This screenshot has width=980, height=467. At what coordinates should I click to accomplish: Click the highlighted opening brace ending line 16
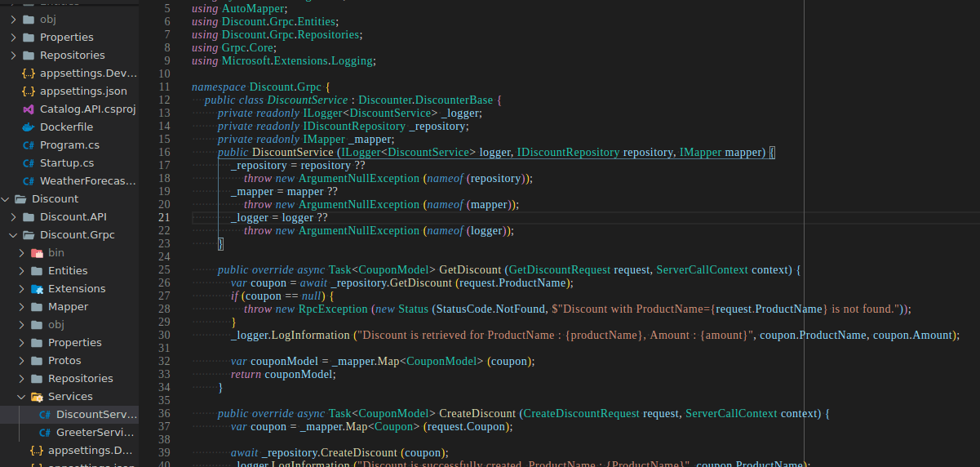(772, 152)
